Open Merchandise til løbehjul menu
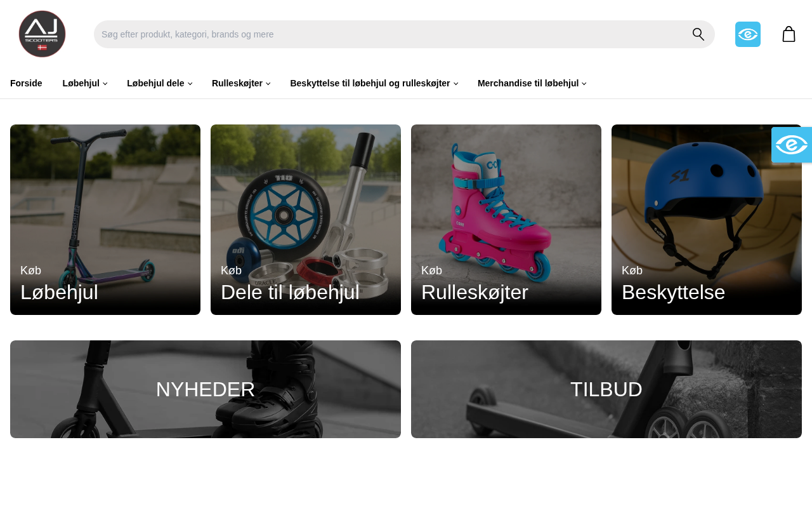 (x=532, y=83)
